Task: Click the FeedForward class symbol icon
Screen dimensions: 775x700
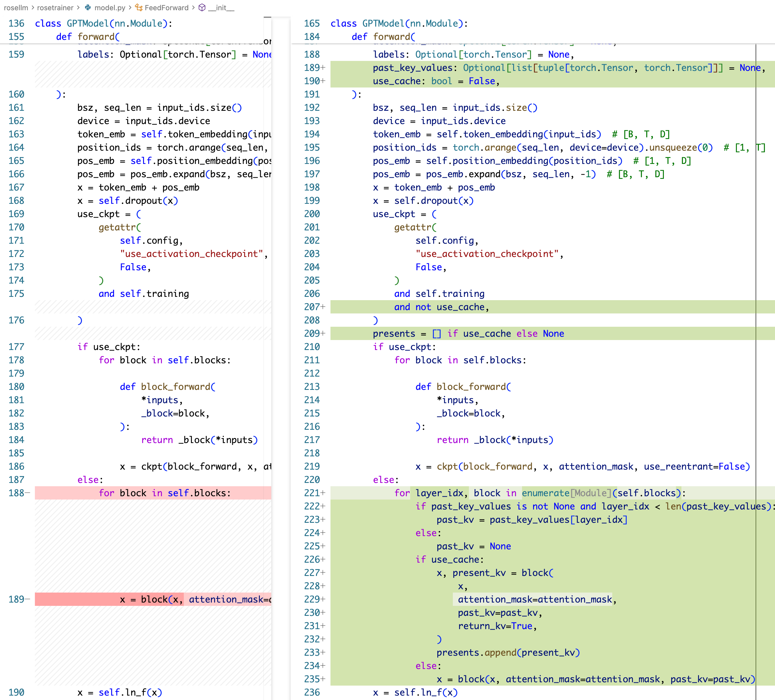Action: [139, 8]
